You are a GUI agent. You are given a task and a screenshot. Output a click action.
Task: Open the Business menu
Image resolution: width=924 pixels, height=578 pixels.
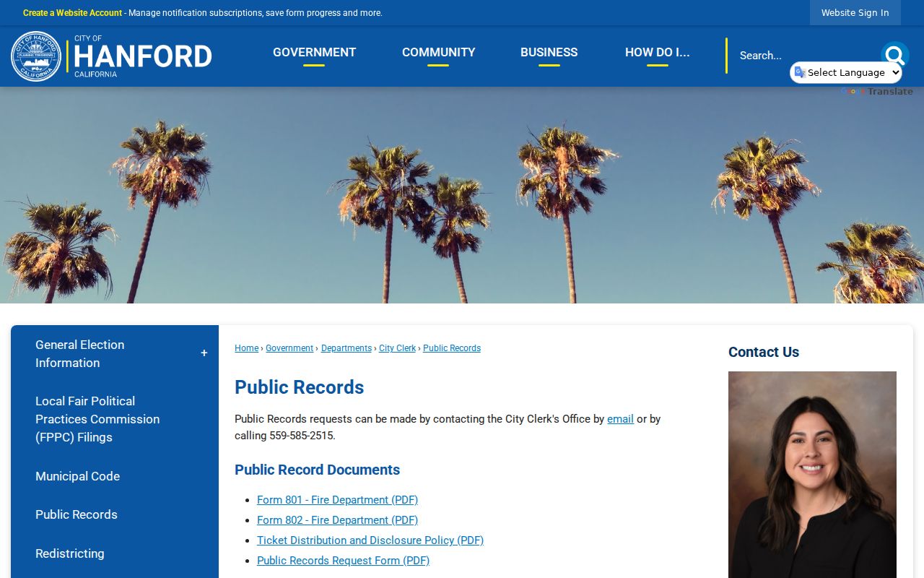click(x=549, y=52)
